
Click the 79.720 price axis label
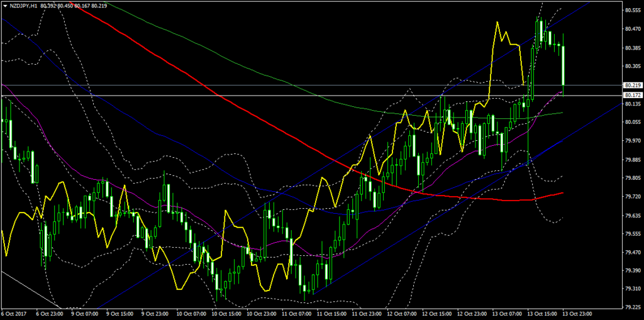[x=633, y=197]
